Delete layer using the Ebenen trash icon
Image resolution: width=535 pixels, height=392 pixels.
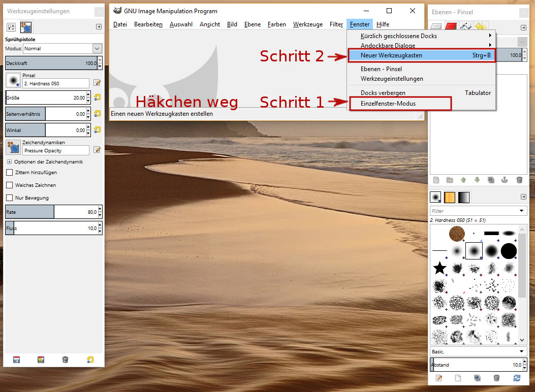click(519, 180)
